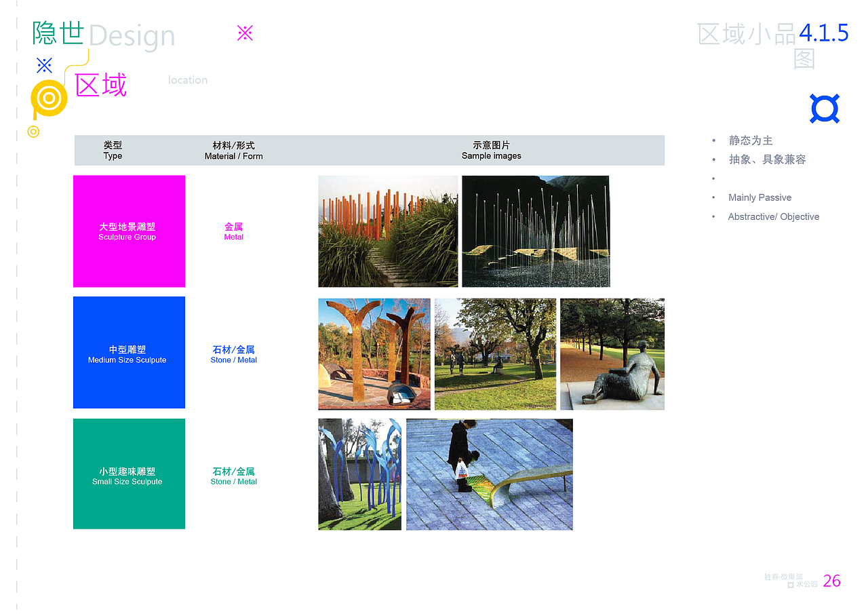Click the 'Mainly Passive' bullet text

(759, 197)
